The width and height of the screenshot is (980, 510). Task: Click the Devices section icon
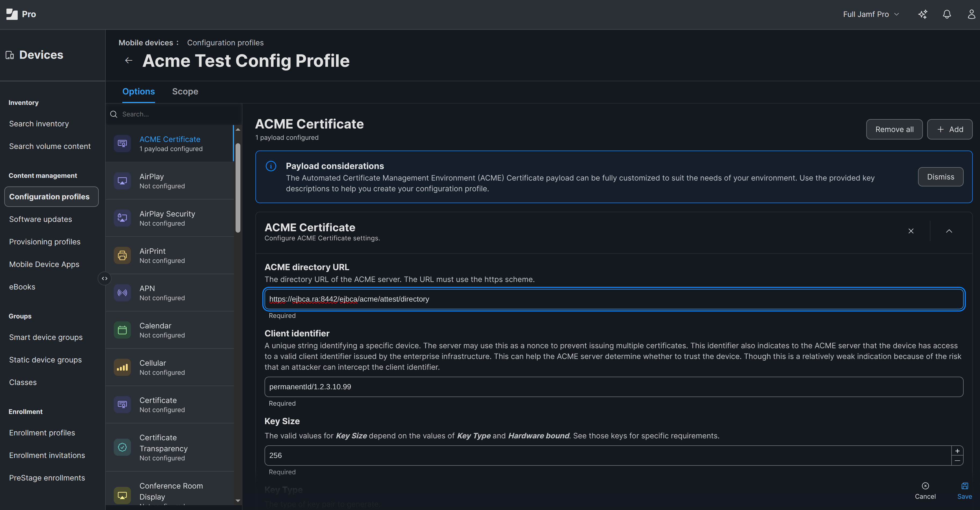[10, 55]
